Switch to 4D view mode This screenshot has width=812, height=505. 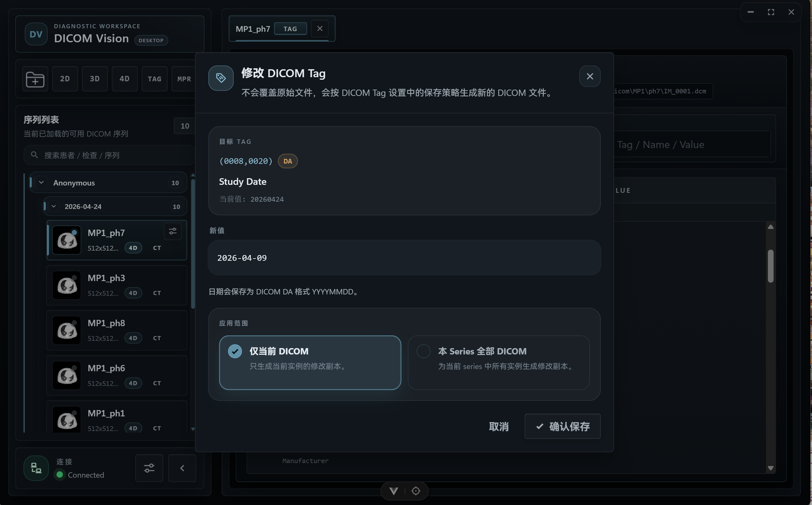(x=124, y=79)
